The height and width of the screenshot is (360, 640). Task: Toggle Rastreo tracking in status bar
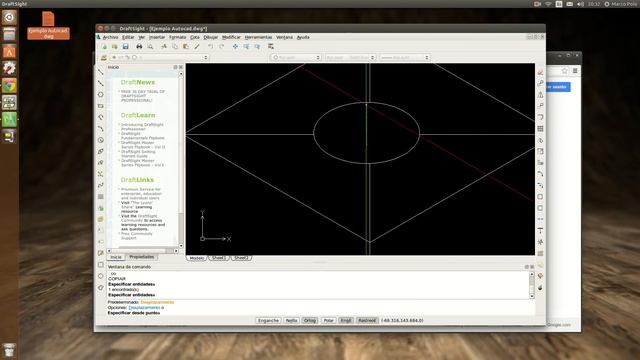tap(367, 320)
